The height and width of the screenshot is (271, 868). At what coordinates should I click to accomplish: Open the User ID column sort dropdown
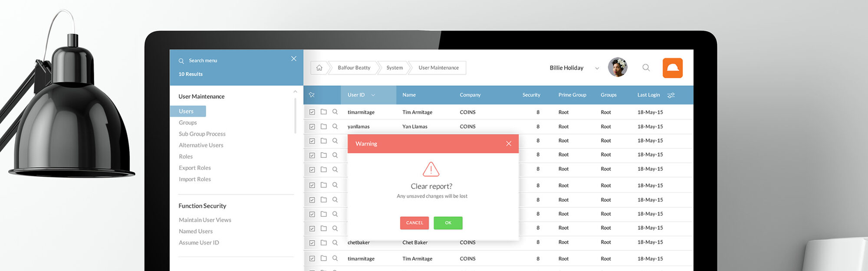click(x=373, y=95)
